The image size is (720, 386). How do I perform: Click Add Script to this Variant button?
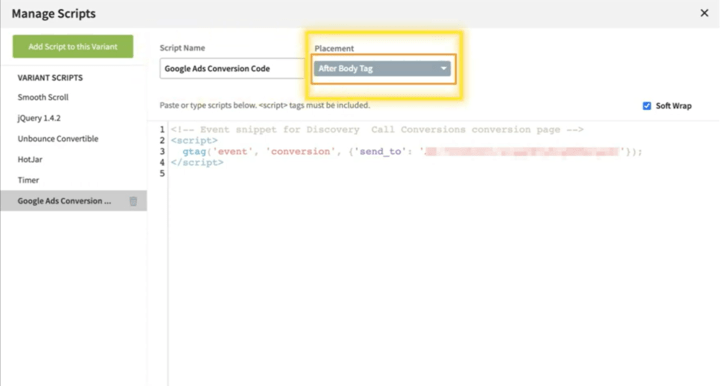[x=73, y=46]
